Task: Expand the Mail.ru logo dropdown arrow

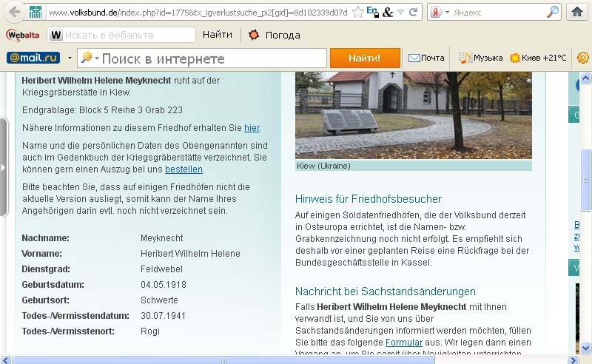Action: coord(70,58)
